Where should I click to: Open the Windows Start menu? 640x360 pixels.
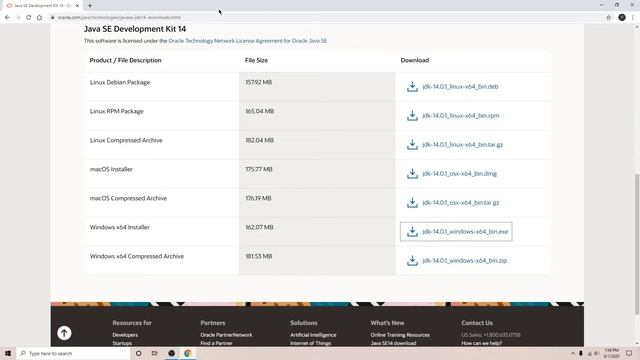coord(8,353)
